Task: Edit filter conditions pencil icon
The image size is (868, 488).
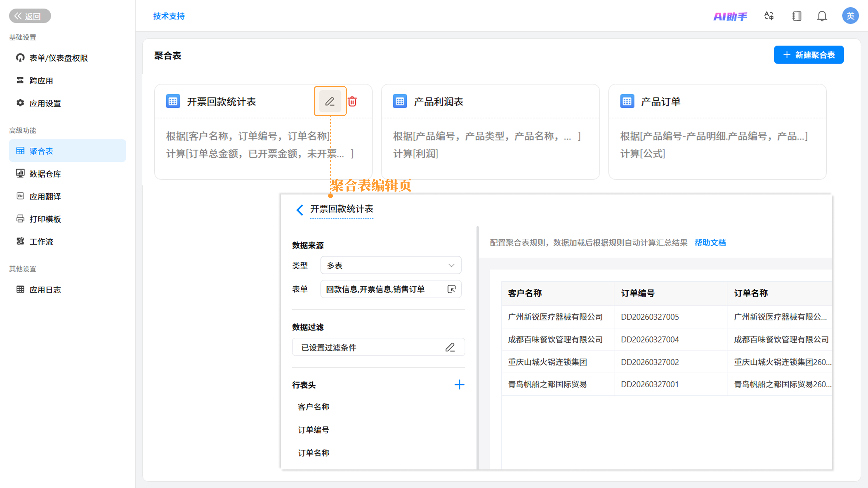Action: [450, 347]
